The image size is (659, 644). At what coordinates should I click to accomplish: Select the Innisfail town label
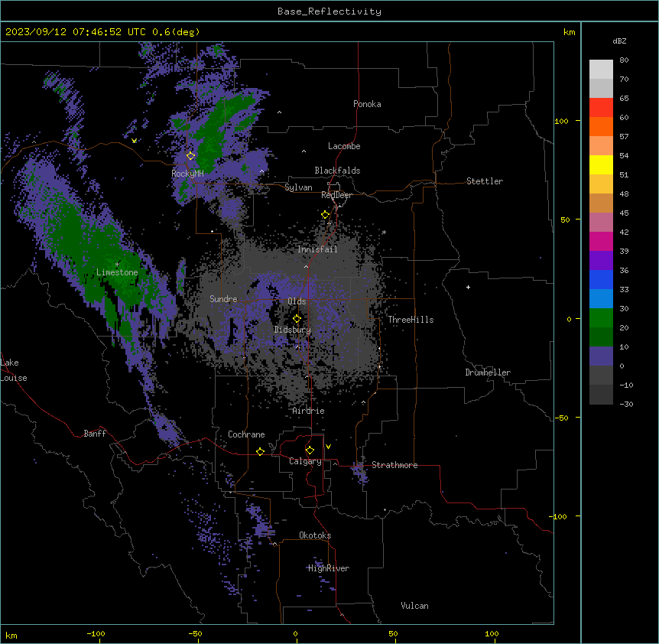coord(317,249)
